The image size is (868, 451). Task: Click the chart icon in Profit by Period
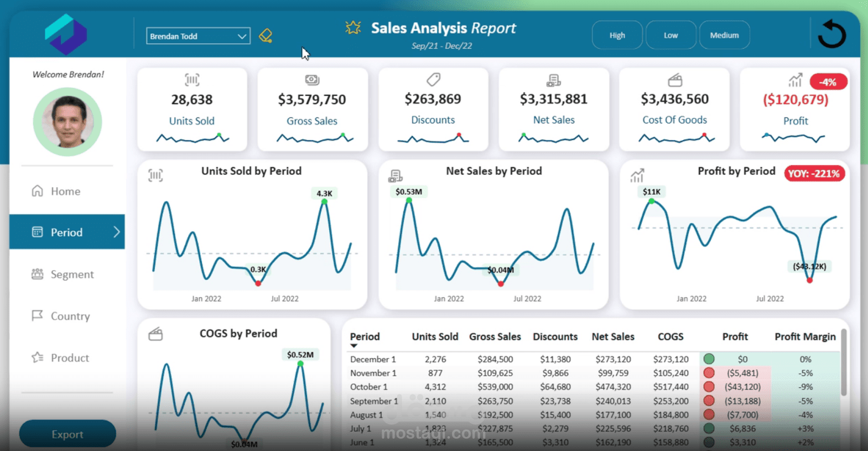coord(637,176)
